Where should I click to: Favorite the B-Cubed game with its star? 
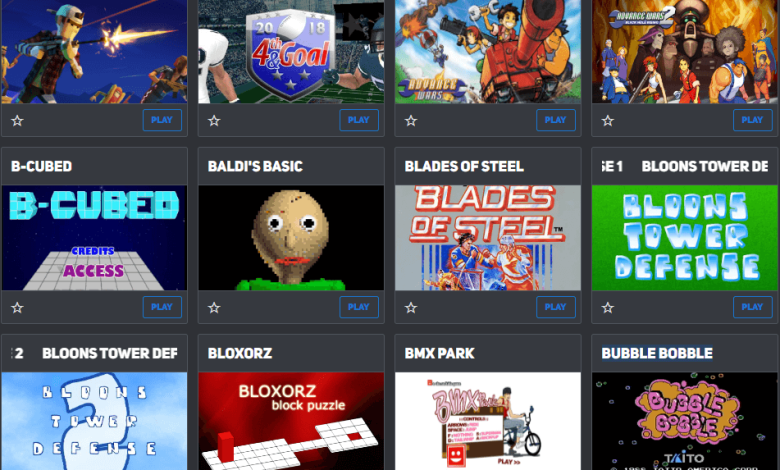17,308
